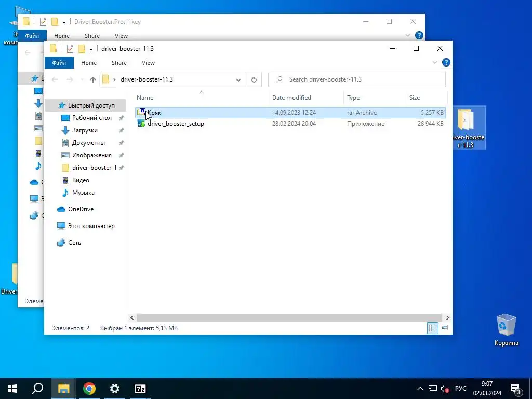Image resolution: width=532 pixels, height=399 pixels.
Task: Open the Файл tab in driver-booster-11.3 window
Action: pos(59,63)
